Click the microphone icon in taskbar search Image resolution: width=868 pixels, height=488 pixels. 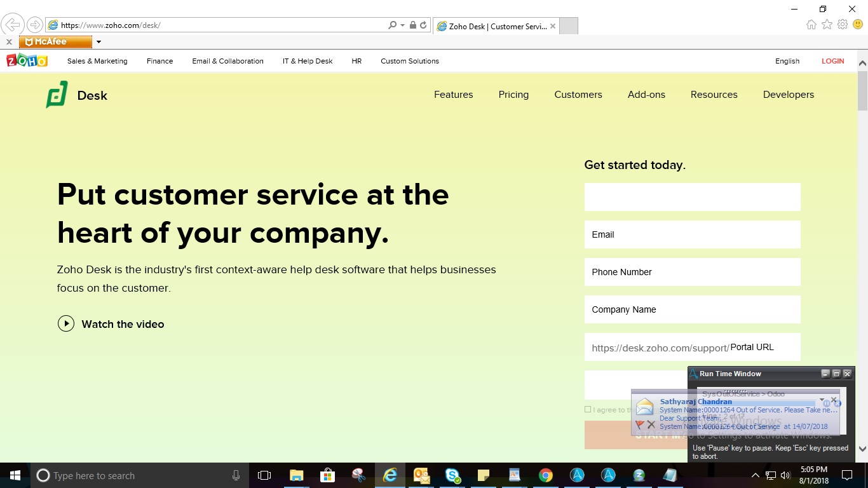236,475
